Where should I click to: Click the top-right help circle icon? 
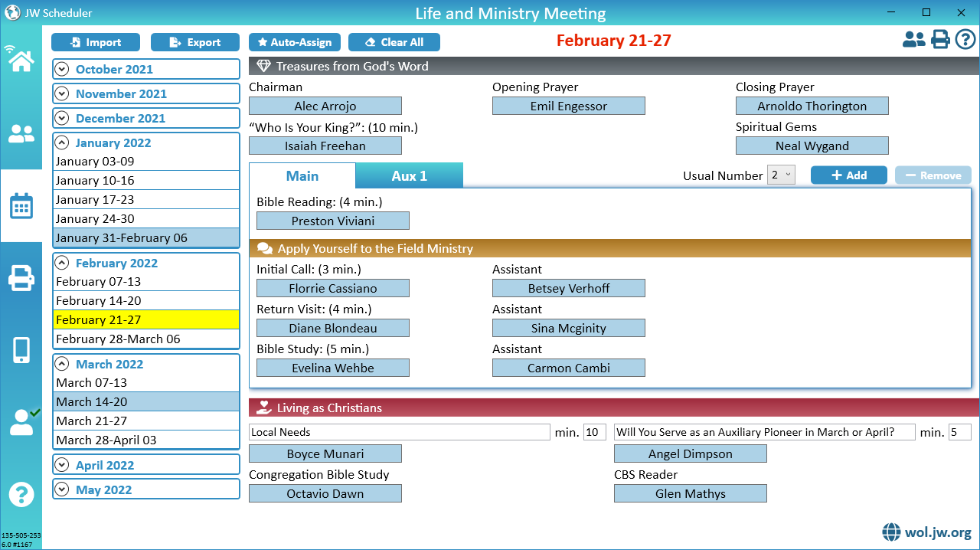pos(965,39)
